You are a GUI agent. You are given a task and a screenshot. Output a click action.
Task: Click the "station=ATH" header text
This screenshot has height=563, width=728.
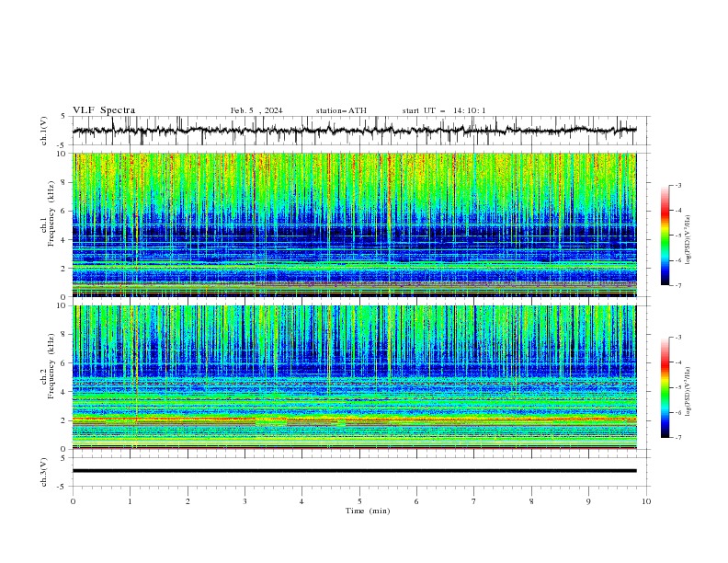pyautogui.click(x=341, y=110)
